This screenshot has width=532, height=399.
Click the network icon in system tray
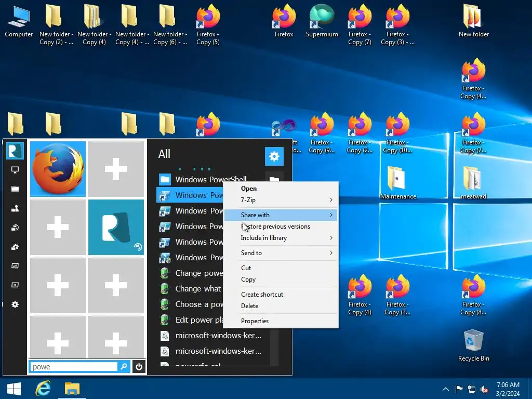point(472,389)
